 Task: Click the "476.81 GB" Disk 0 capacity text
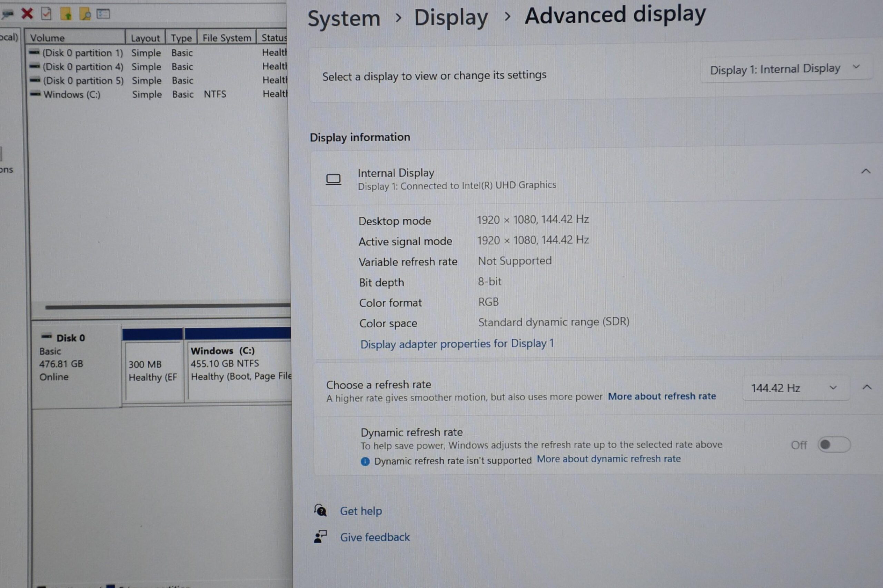pos(61,364)
